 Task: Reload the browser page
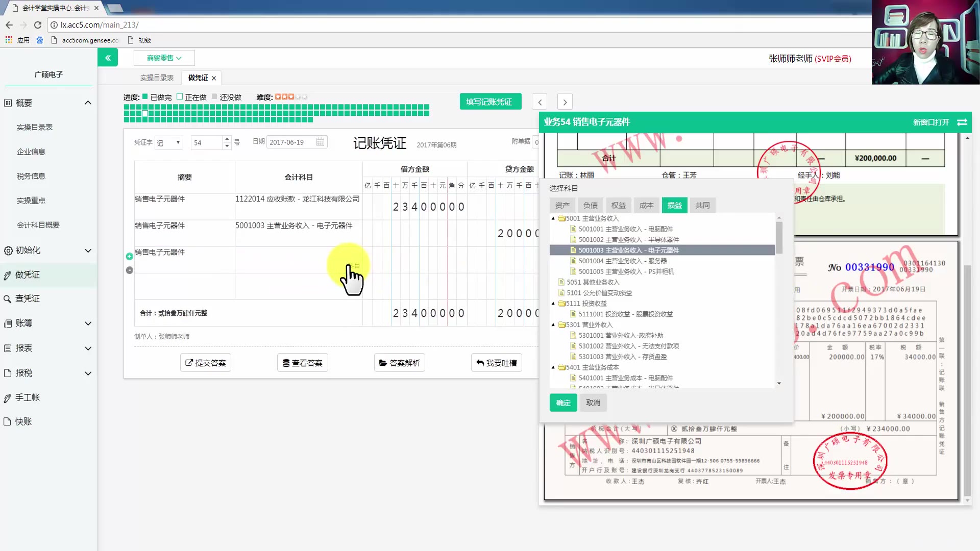[x=38, y=24]
